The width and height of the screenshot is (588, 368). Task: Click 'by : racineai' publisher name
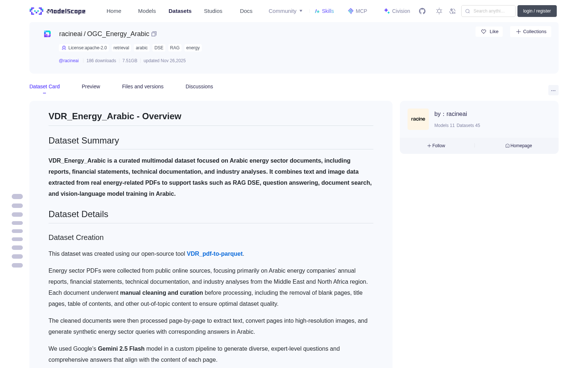pyautogui.click(x=451, y=114)
